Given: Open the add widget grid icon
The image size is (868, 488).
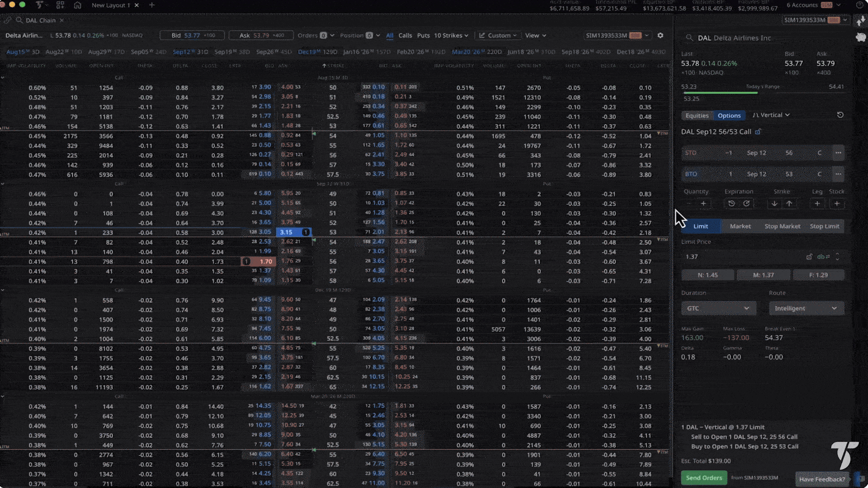Looking at the screenshot, I should 60,5.
